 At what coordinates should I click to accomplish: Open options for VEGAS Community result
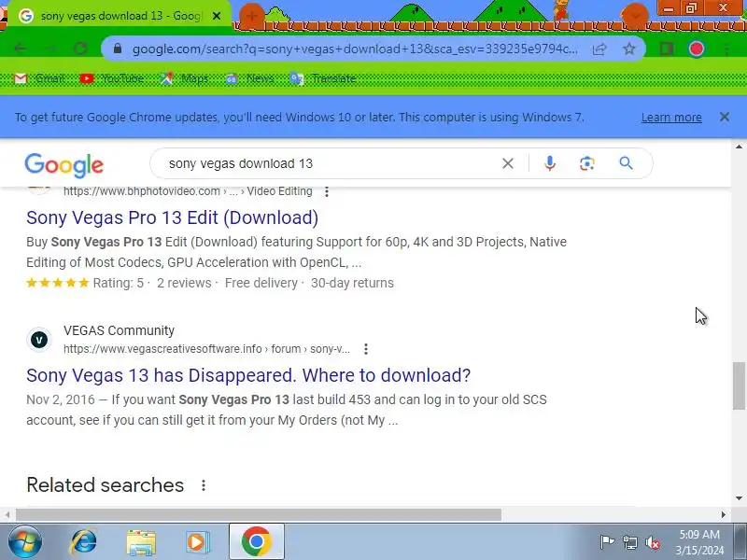click(x=366, y=349)
